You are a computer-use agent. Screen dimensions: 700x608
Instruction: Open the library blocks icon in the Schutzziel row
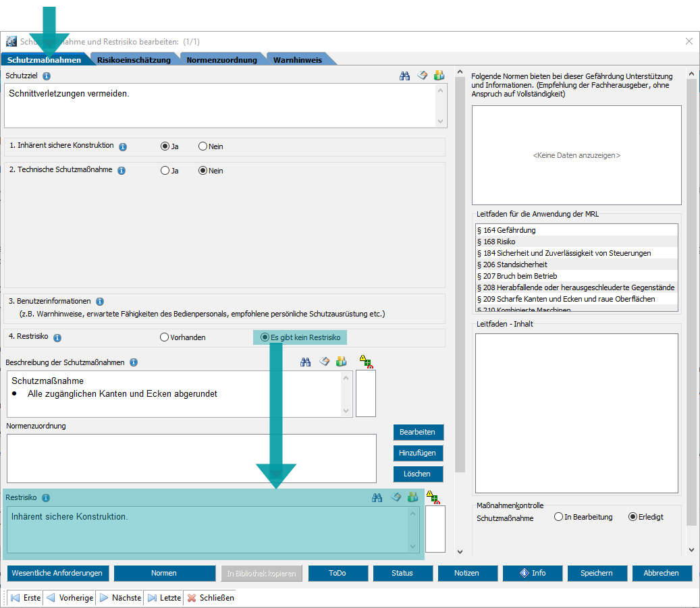point(439,76)
